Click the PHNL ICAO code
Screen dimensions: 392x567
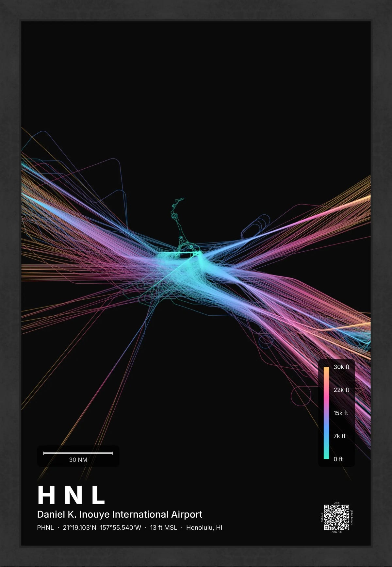tap(45, 527)
